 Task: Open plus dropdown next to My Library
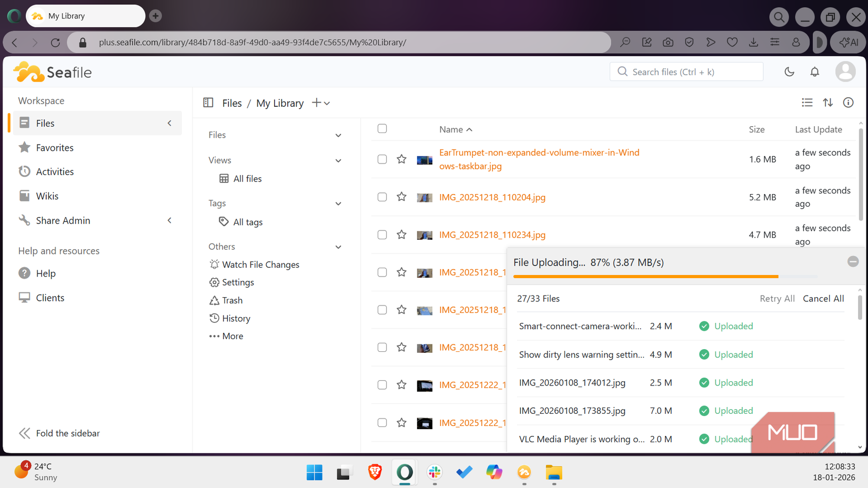click(321, 103)
